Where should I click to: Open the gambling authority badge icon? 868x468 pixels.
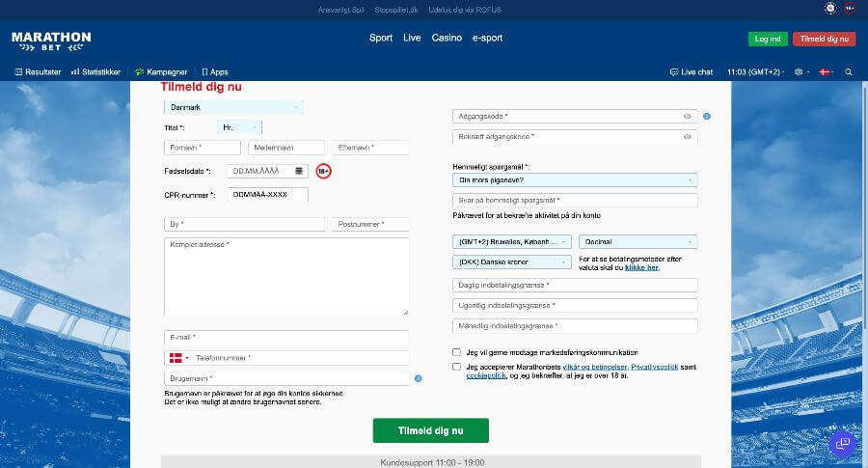[x=829, y=9]
